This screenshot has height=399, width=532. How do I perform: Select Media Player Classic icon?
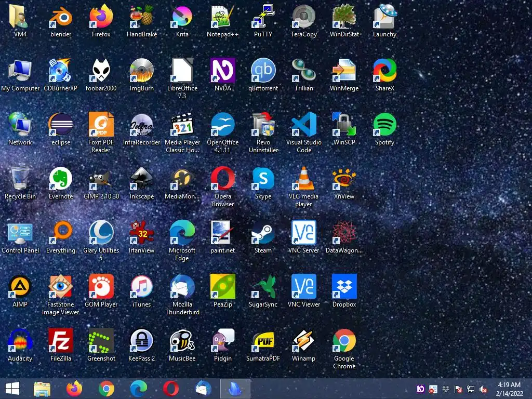pos(182,125)
